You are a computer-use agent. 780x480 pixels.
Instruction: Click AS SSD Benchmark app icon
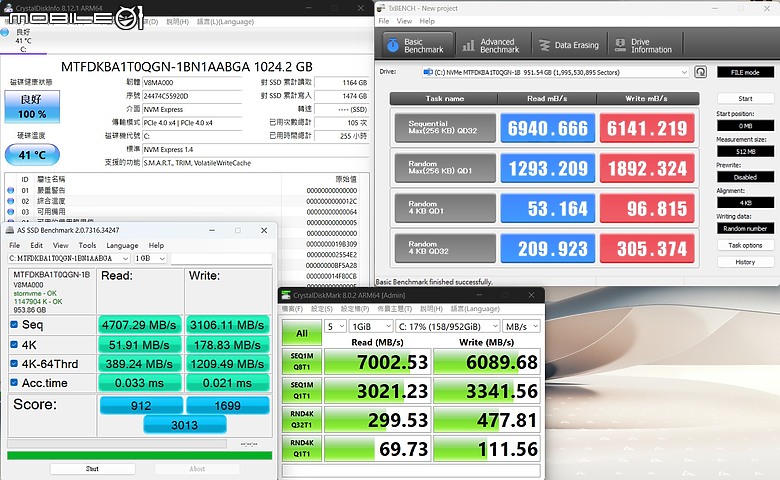pyautogui.click(x=9, y=230)
